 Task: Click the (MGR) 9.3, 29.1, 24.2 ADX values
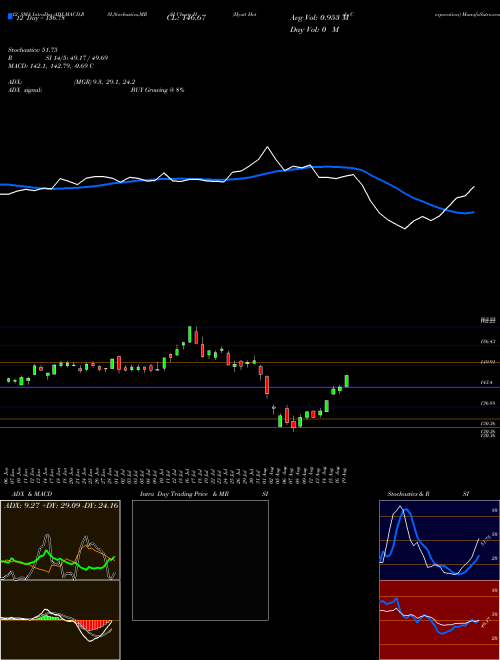tap(104, 82)
